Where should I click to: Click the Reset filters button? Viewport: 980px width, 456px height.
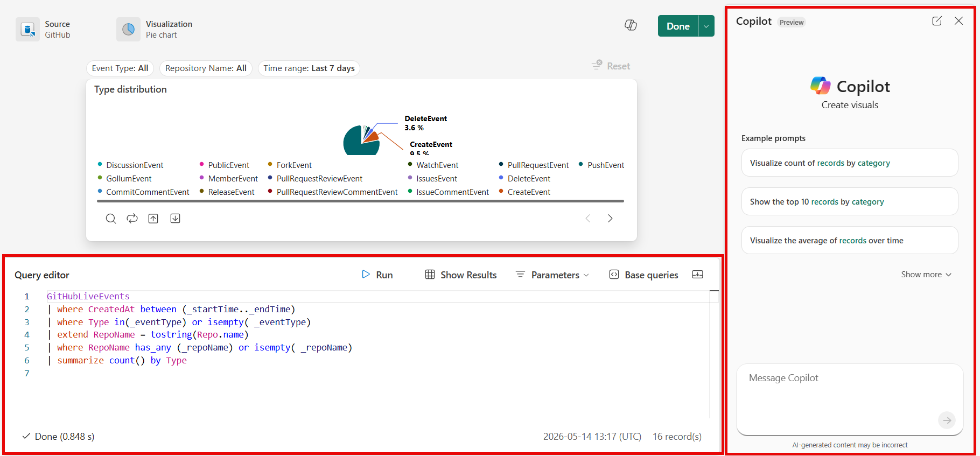(611, 66)
